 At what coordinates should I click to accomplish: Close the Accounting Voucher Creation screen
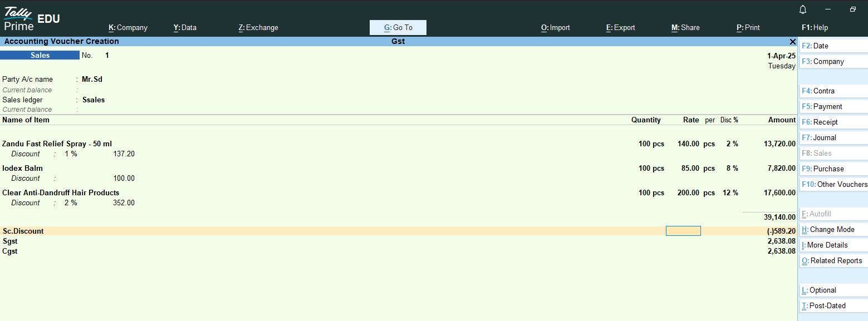[793, 42]
